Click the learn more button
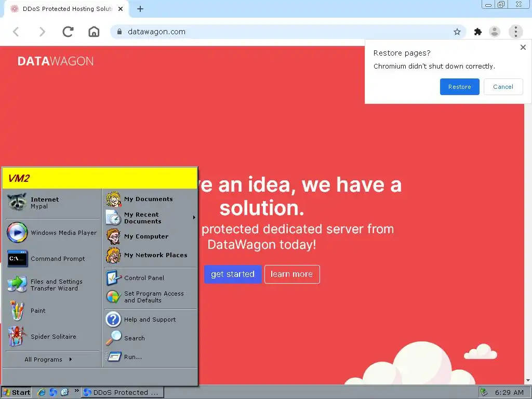 point(292,274)
